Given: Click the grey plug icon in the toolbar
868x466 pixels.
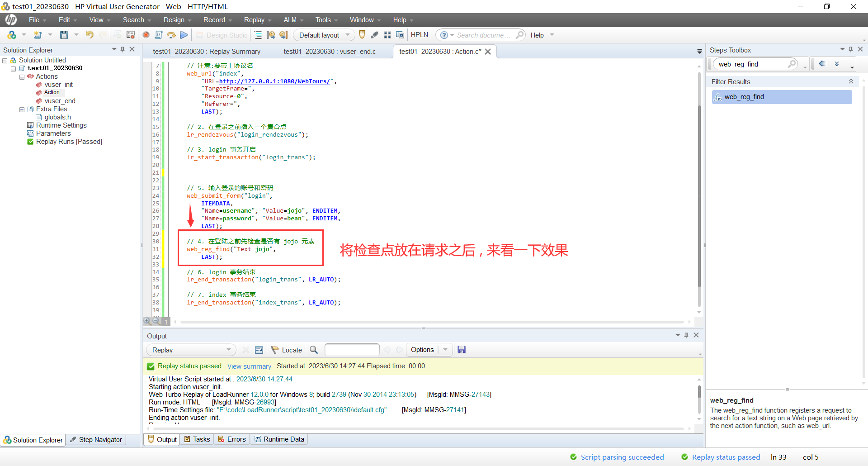Looking at the screenshot, I should pyautogui.click(x=375, y=35).
